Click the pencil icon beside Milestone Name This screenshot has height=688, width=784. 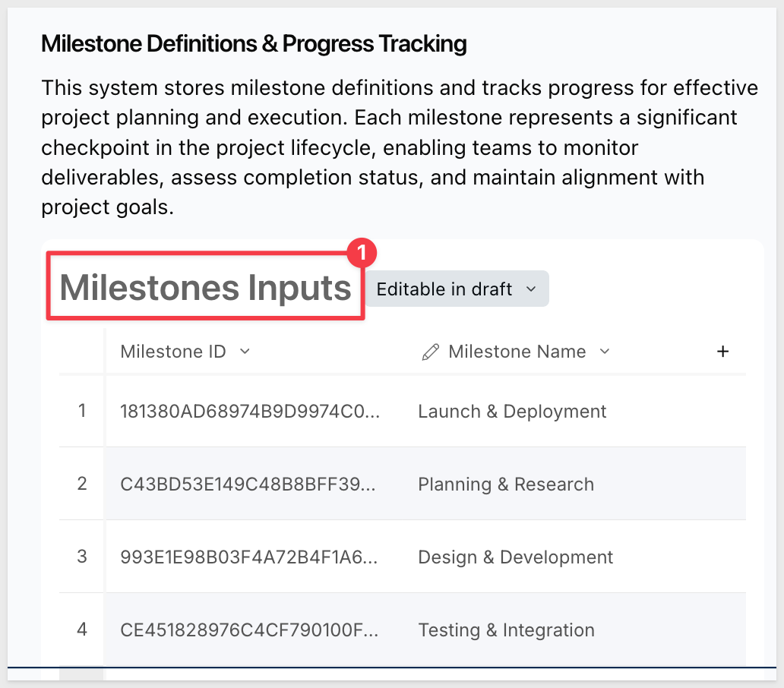pos(431,352)
